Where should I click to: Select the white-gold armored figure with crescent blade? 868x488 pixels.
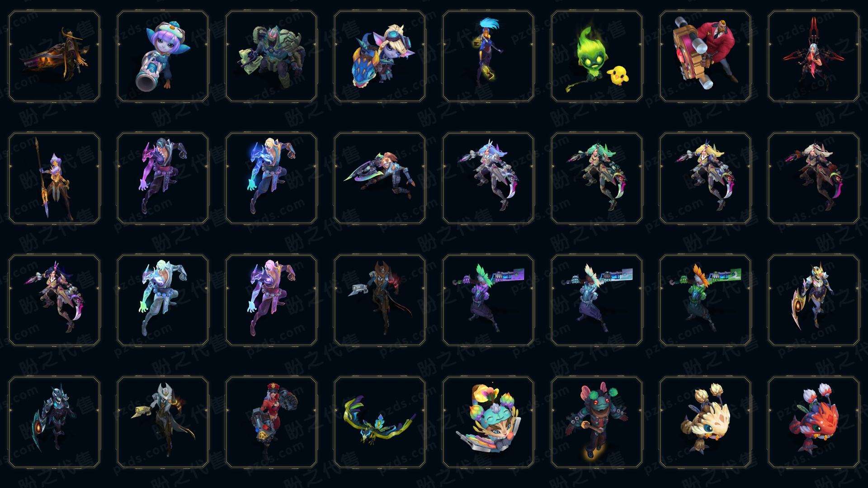[813, 300]
